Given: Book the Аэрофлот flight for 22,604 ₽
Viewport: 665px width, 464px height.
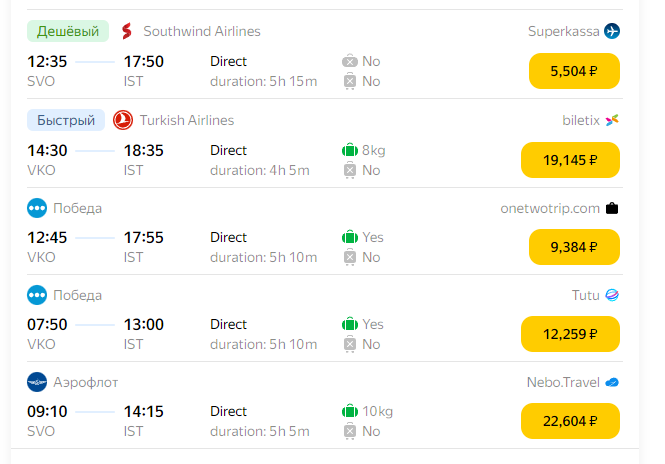Looking at the screenshot, I should (x=570, y=421).
